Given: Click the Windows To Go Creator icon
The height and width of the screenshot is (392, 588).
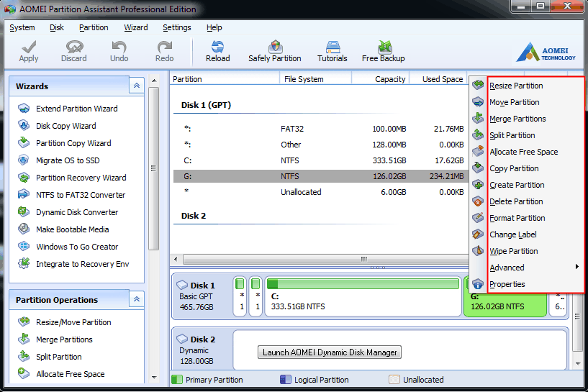Looking at the screenshot, I should pyautogui.click(x=24, y=247).
